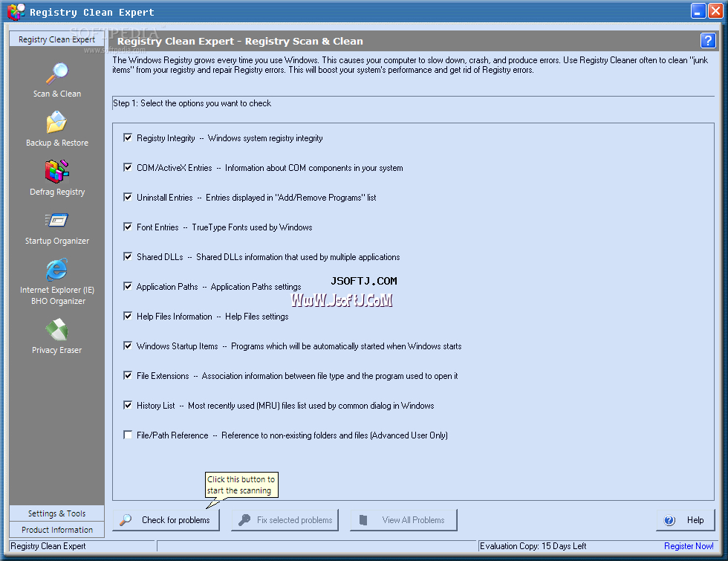Click the Startup Organizer sidebar label

(x=57, y=241)
